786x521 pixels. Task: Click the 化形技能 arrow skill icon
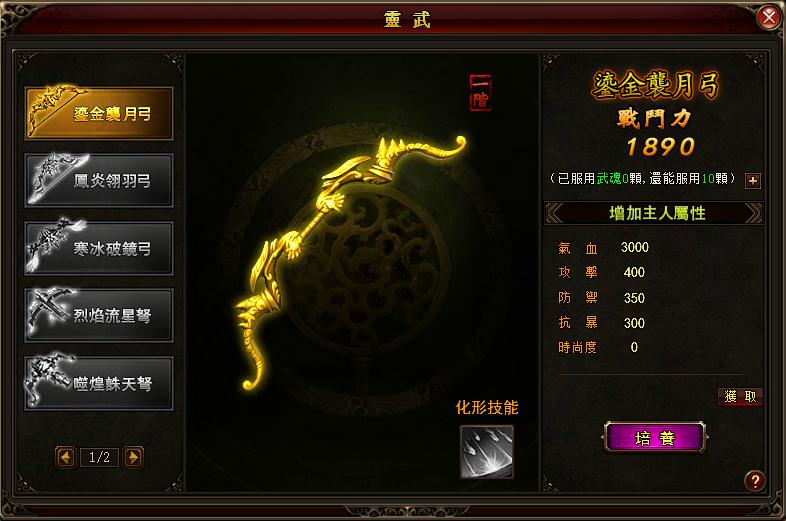point(487,452)
